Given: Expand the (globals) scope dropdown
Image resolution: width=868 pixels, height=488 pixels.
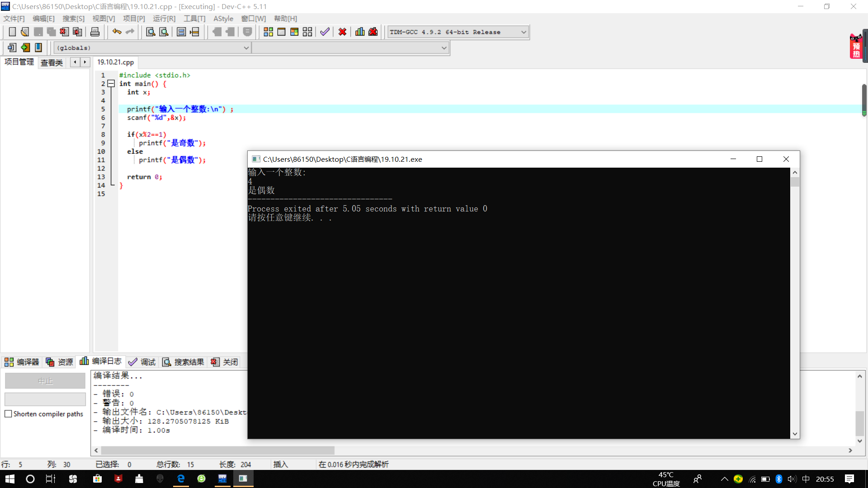Looking at the screenshot, I should (246, 48).
